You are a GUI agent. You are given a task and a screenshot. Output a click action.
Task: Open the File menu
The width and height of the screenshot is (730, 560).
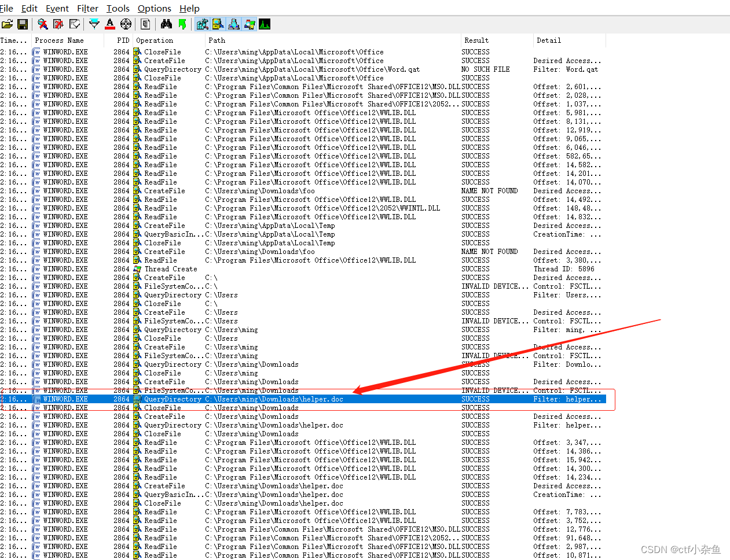[7, 9]
